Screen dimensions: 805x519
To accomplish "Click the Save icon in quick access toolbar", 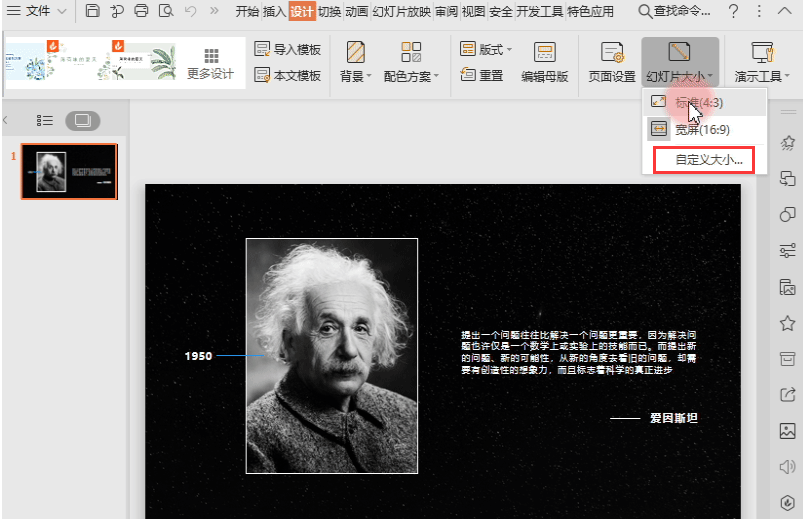I will [x=92, y=11].
